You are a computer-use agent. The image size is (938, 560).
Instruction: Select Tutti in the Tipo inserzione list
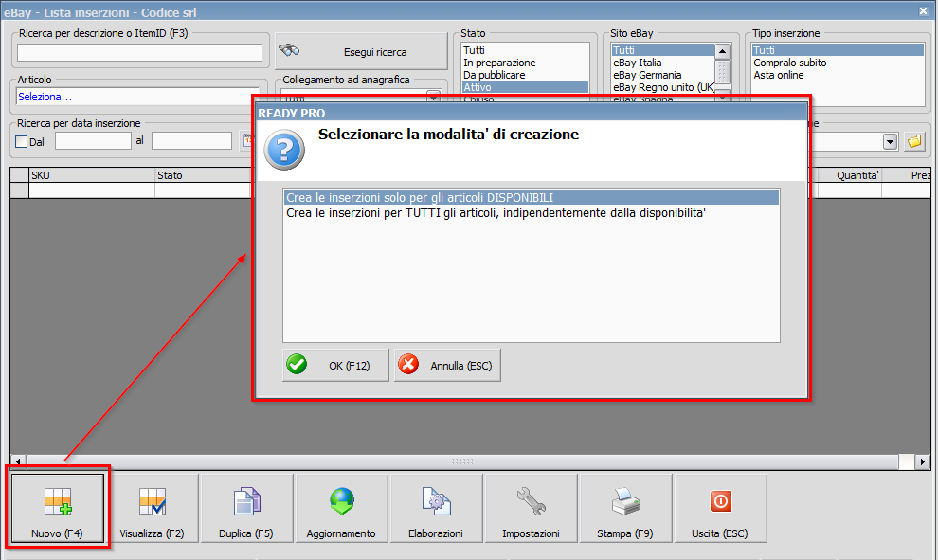click(838, 50)
